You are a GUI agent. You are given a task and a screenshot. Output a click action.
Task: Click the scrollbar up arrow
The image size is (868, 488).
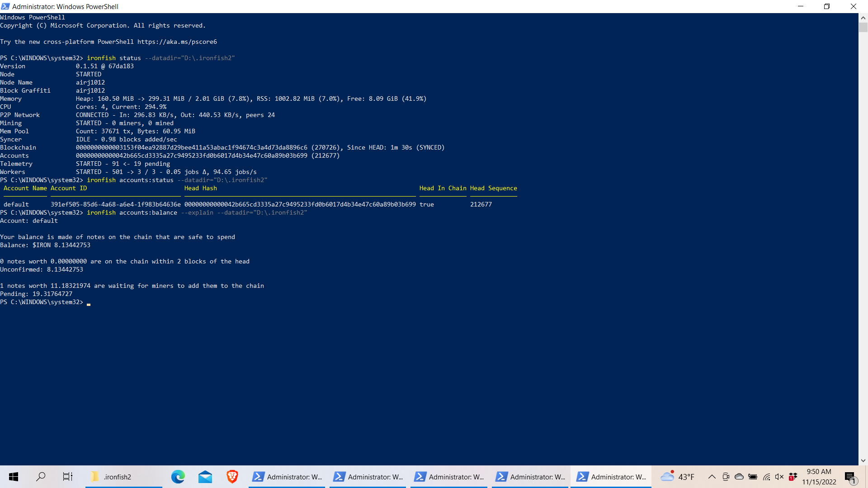pos(863,18)
